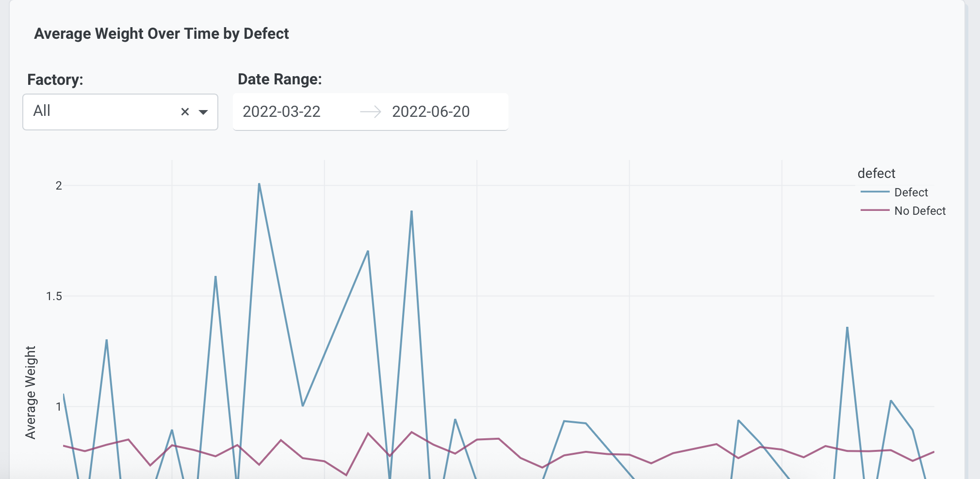This screenshot has width=980, height=479.
Task: Click the 2022-03-22 start date field
Action: [x=281, y=112]
